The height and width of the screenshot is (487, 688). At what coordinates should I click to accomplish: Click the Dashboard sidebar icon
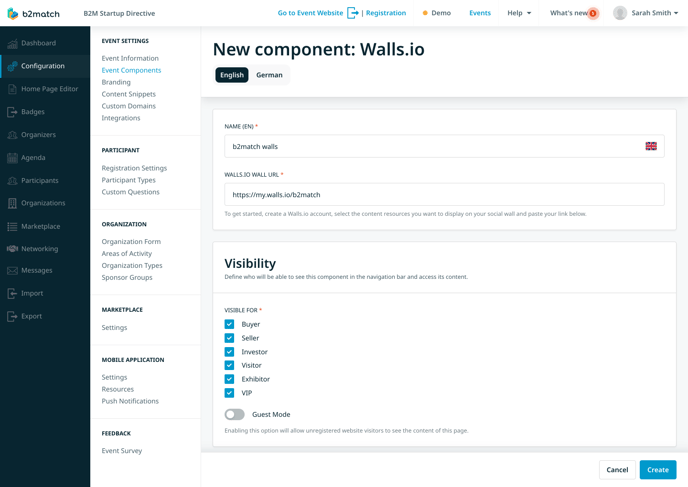[x=12, y=43]
